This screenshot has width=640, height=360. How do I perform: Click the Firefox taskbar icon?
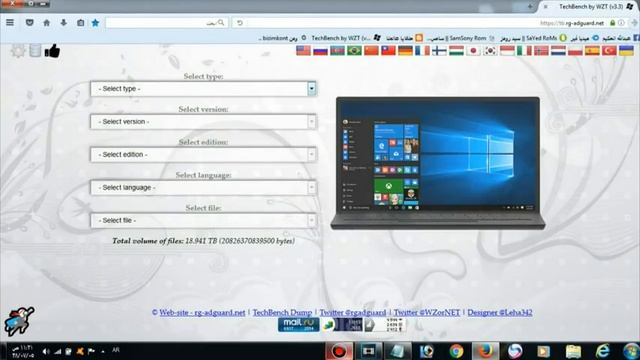485,351
